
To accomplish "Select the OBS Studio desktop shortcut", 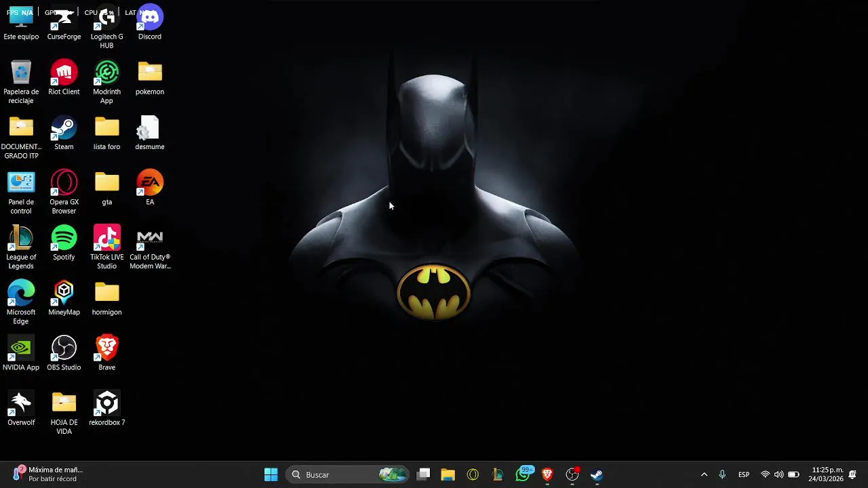I will pos(64,354).
